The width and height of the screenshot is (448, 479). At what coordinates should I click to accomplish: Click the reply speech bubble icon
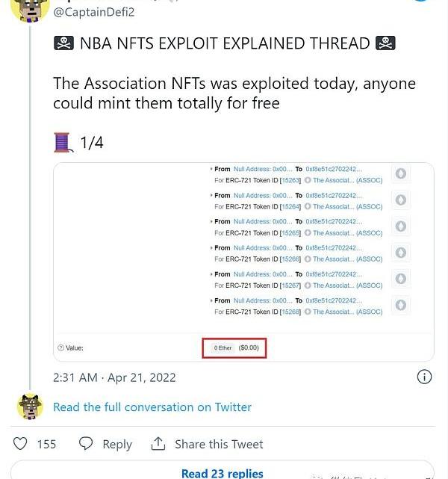point(86,444)
